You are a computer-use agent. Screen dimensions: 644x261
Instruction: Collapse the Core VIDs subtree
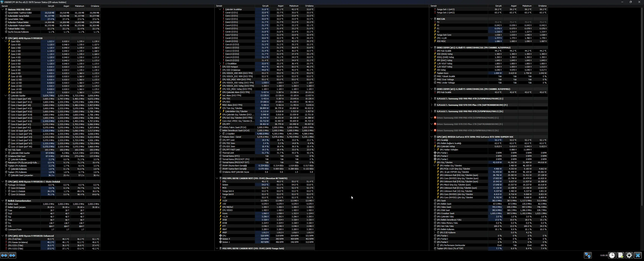click(6, 42)
